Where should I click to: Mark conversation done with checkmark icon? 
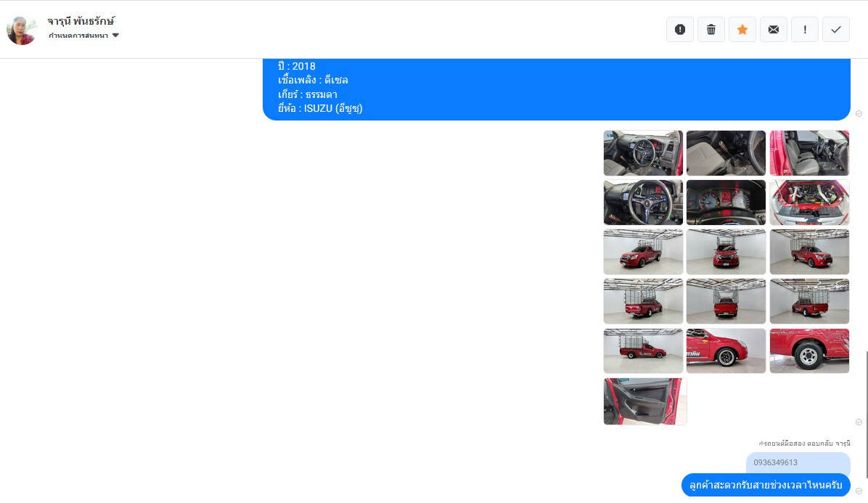[x=836, y=30]
